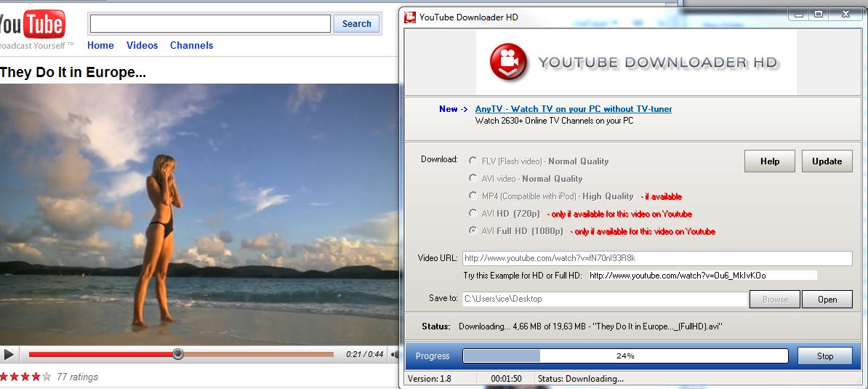
Task: Click Status: Downloading... in status bar
Action: tap(581, 379)
